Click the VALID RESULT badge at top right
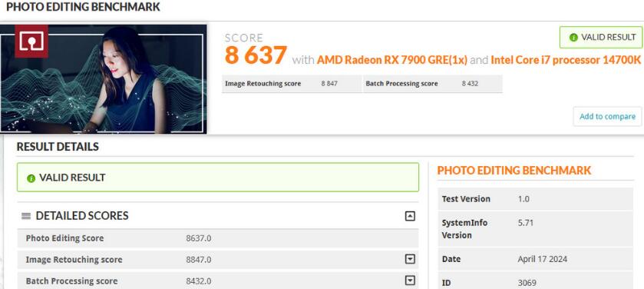 pos(602,38)
